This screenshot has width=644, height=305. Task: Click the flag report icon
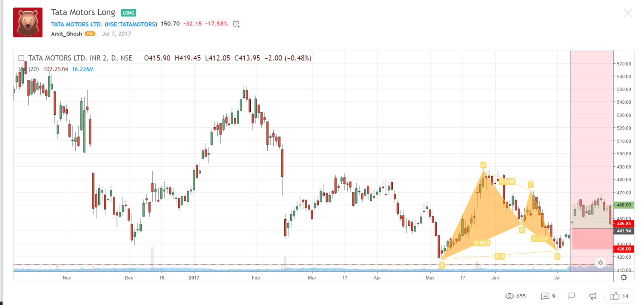(571, 296)
